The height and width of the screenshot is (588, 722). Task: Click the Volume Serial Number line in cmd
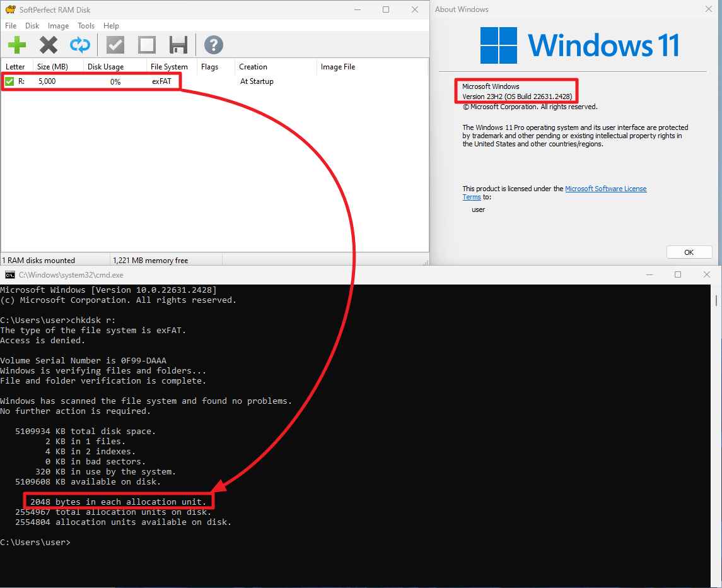[x=83, y=361]
